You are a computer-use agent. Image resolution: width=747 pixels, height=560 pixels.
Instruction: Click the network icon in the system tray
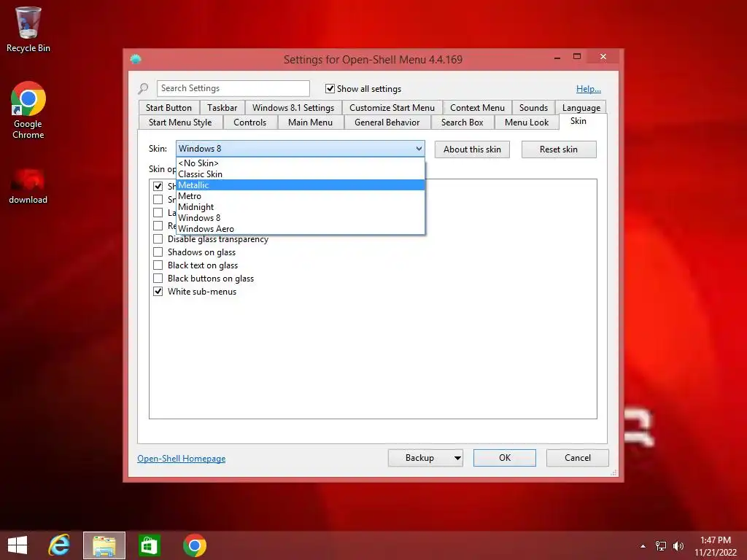pos(661,546)
